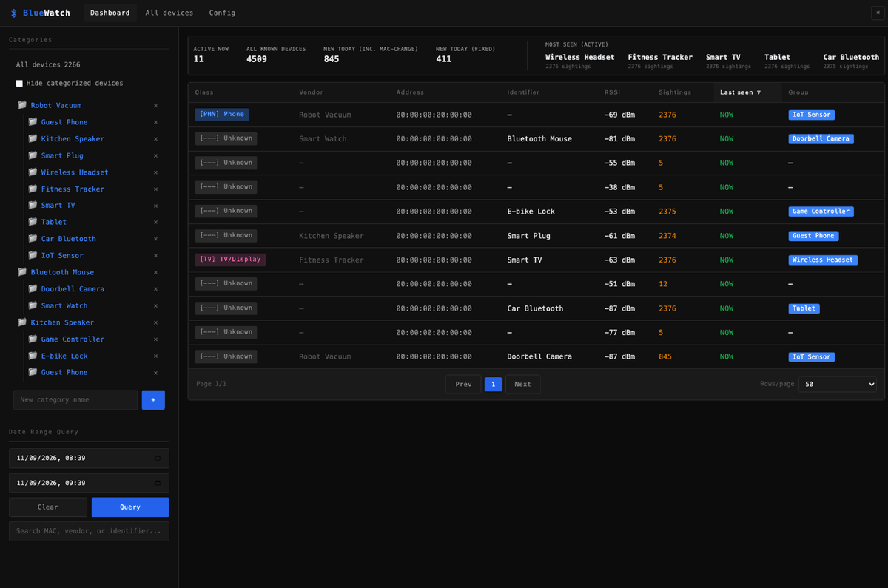Click the Wireless Headset group badge

[x=823, y=260]
